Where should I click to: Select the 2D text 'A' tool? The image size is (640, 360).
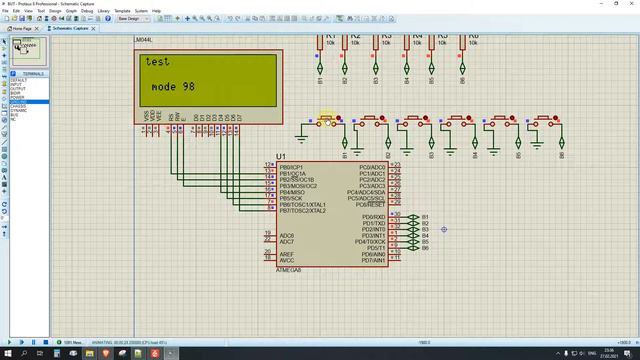(x=4, y=177)
